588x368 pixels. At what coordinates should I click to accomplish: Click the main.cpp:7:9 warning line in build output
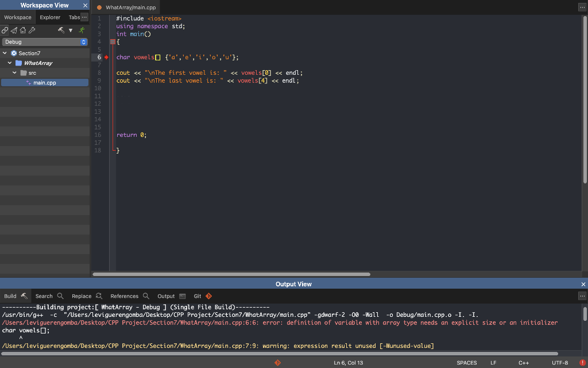[x=218, y=346]
